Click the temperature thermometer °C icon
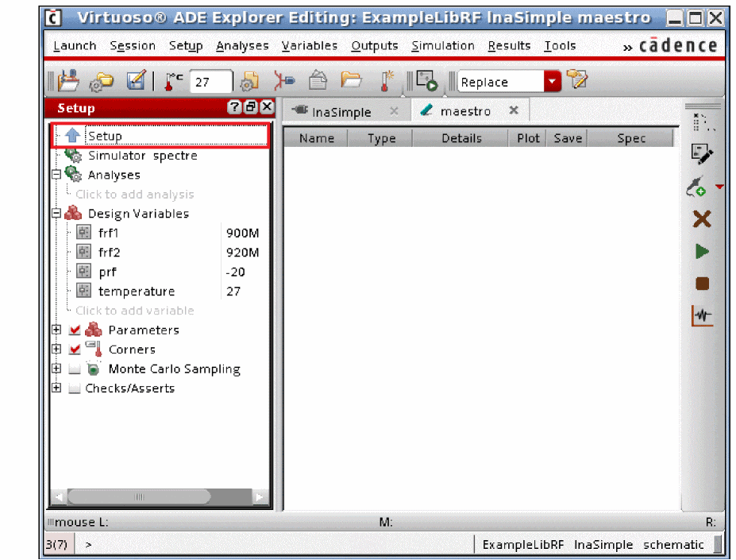Image resolution: width=736 pixels, height=560 pixels. (173, 81)
